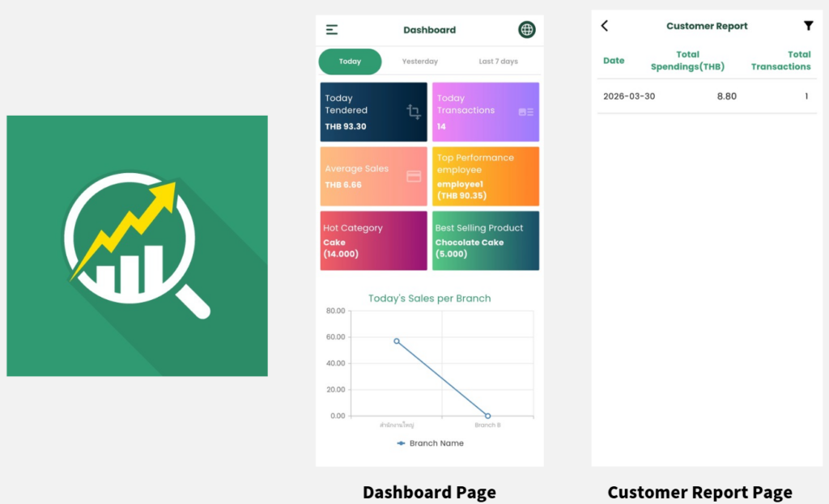Go back using the back arrow
Viewport: 829px width, 504px height.
coord(605,26)
